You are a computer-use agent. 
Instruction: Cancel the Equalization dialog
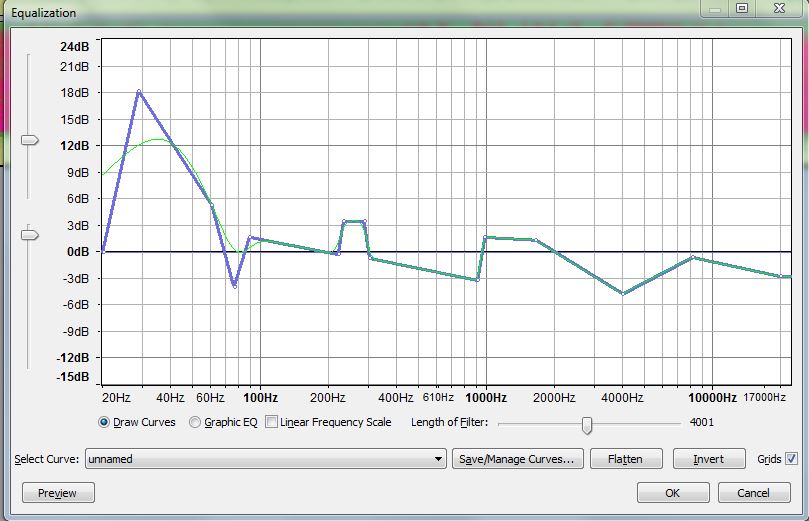754,493
